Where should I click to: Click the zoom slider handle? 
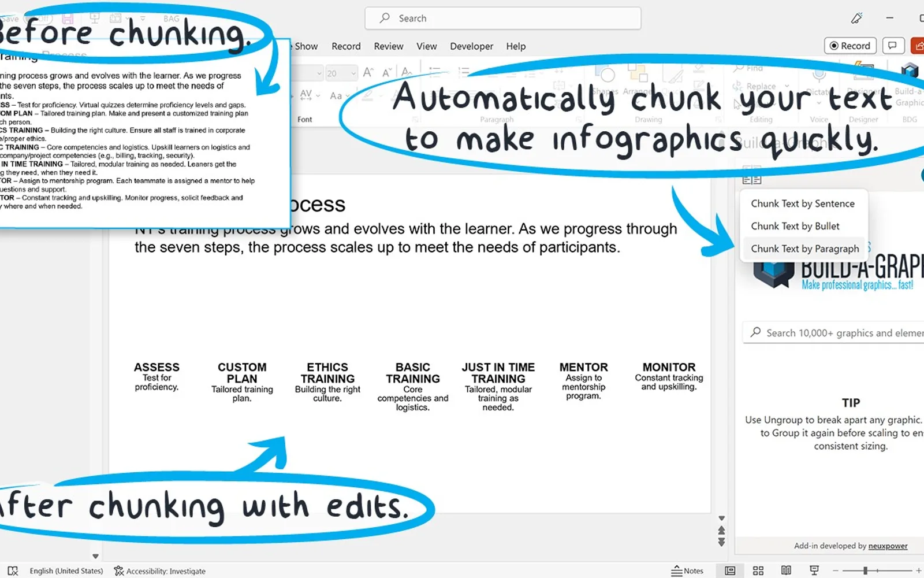tap(865, 570)
